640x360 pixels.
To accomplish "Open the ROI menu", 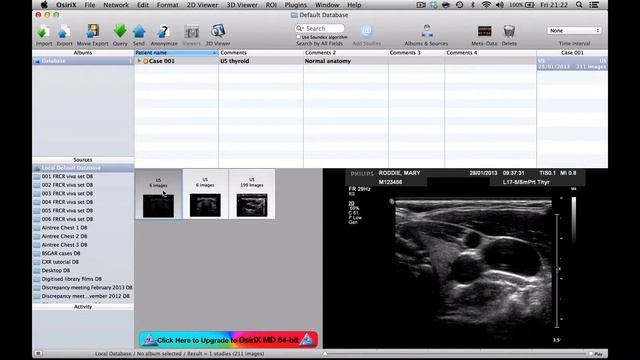I will [x=271, y=5].
